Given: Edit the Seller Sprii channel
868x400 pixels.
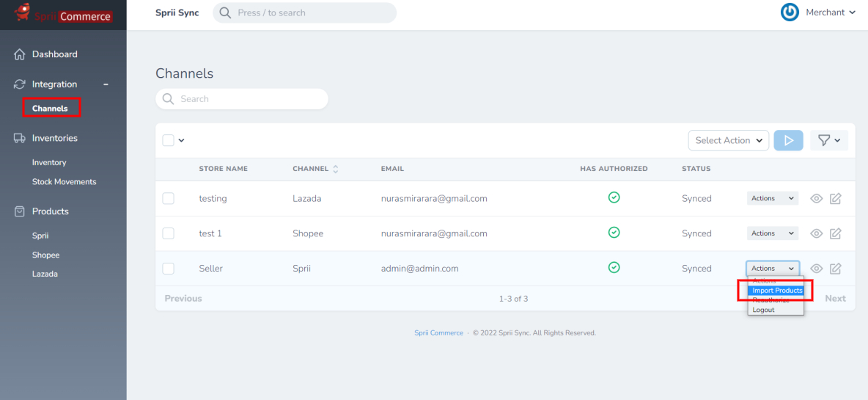Looking at the screenshot, I should click(x=835, y=269).
